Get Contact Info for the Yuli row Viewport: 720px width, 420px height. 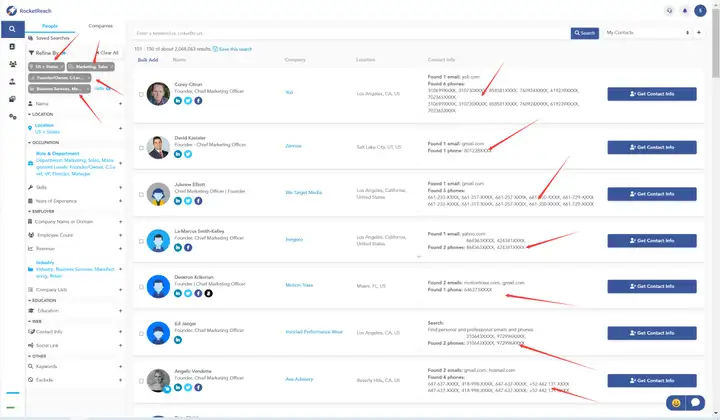coord(652,94)
